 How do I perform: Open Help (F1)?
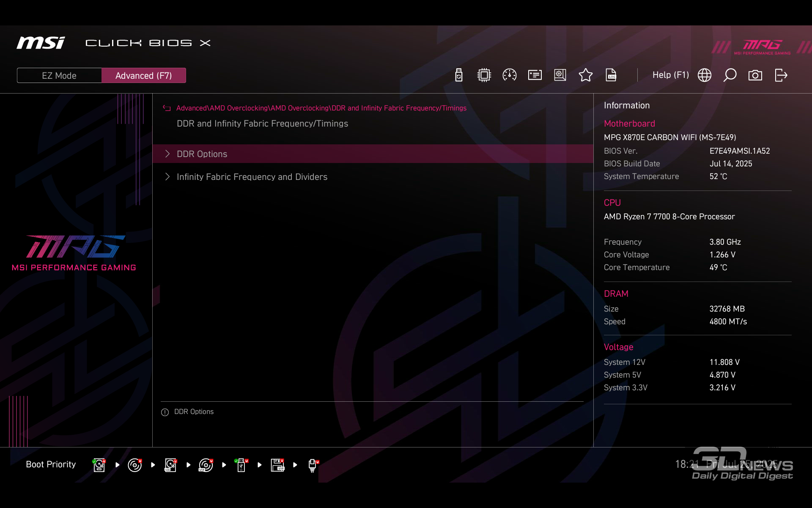pyautogui.click(x=671, y=75)
